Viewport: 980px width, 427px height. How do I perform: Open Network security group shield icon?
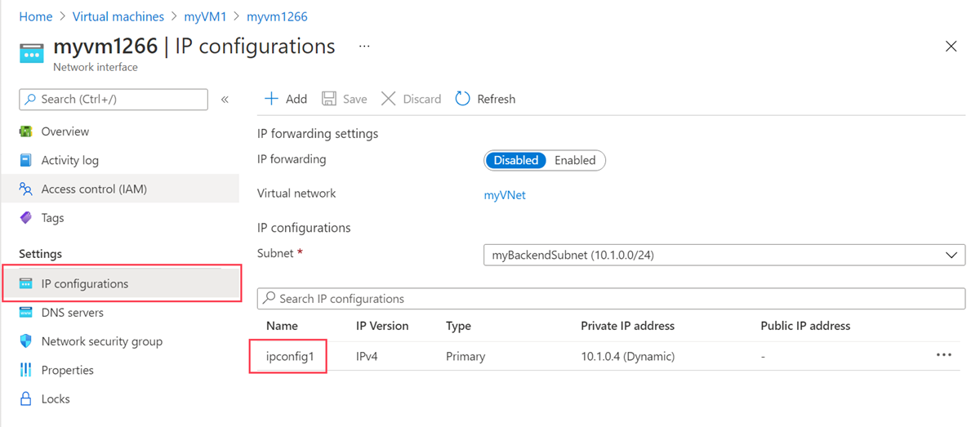point(26,341)
